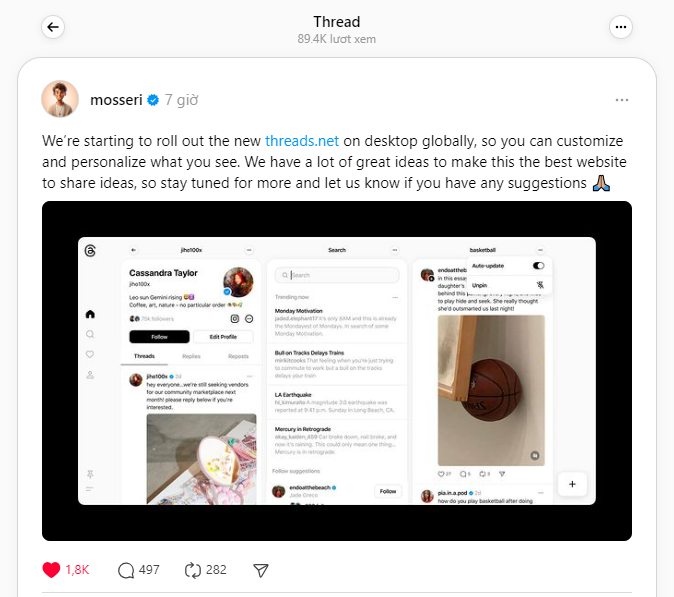Share the post with the paper plane icon
The height and width of the screenshot is (597, 674).
[x=260, y=570]
